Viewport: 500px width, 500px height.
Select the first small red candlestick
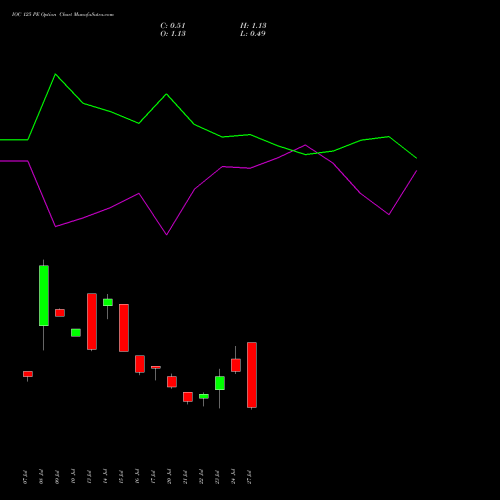[28, 374]
